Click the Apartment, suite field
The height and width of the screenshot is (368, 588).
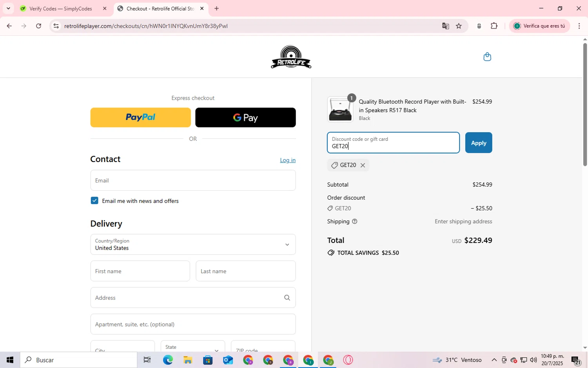(193, 324)
